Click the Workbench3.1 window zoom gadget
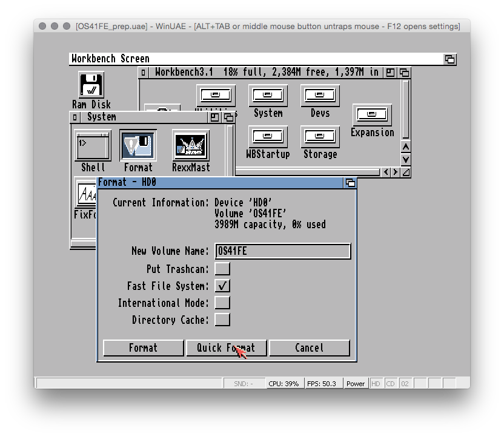The image size is (504, 437). [x=390, y=73]
